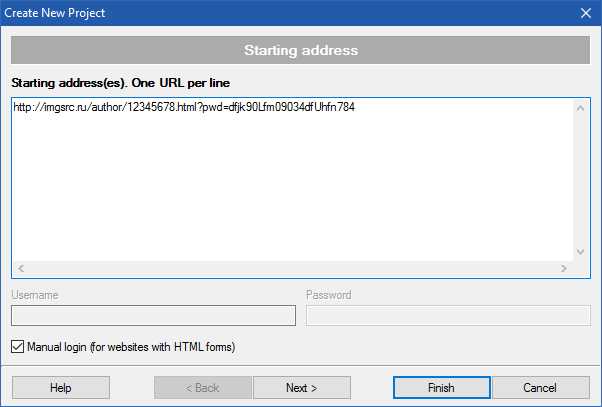Click the horizontal scrollbar track
This screenshot has width=602, height=407.
pyautogui.click(x=292, y=268)
